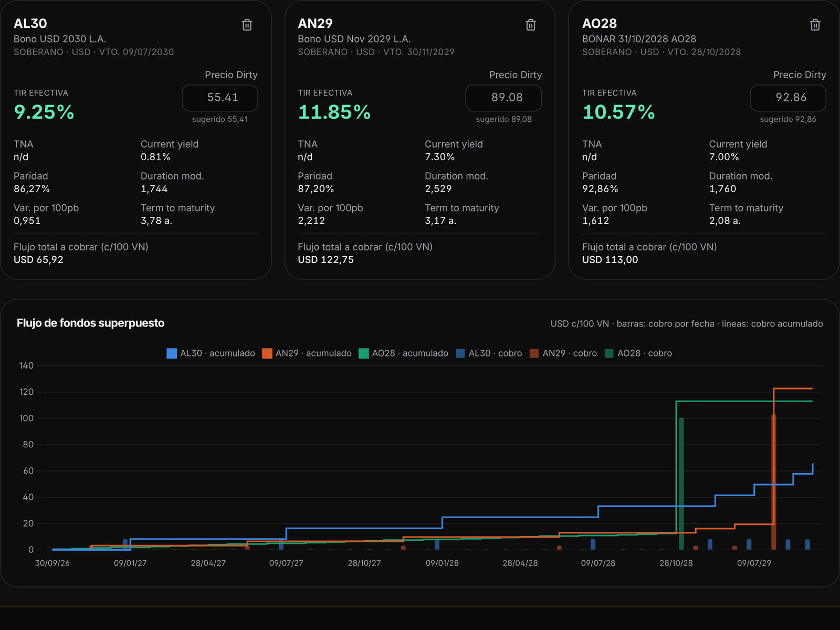Delete the AN29 bond card

(531, 25)
